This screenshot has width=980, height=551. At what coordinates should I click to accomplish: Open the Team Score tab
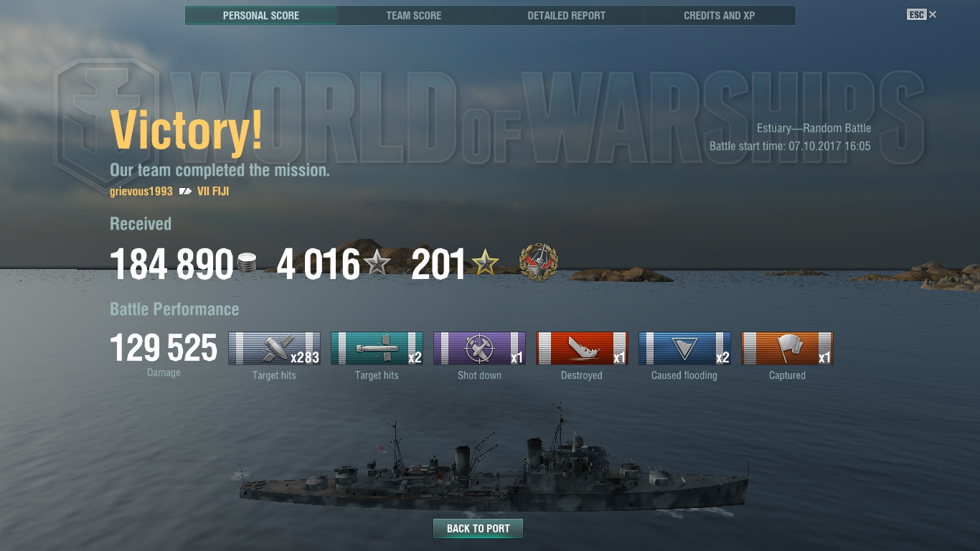pyautogui.click(x=414, y=15)
